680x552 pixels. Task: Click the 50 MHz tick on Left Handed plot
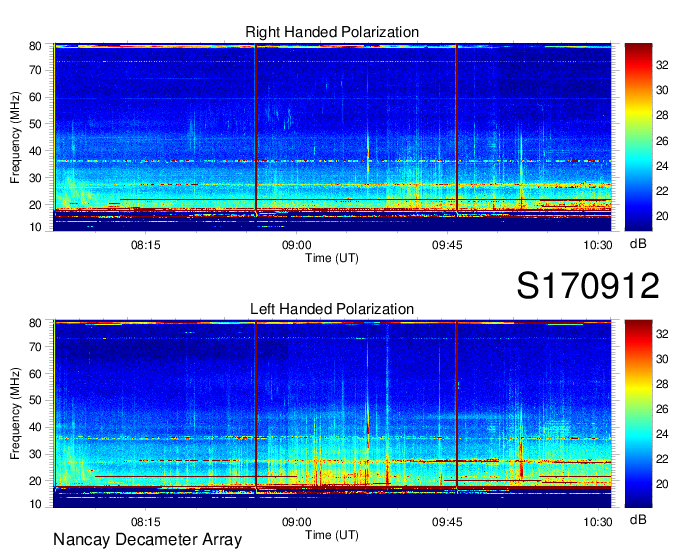click(x=35, y=400)
